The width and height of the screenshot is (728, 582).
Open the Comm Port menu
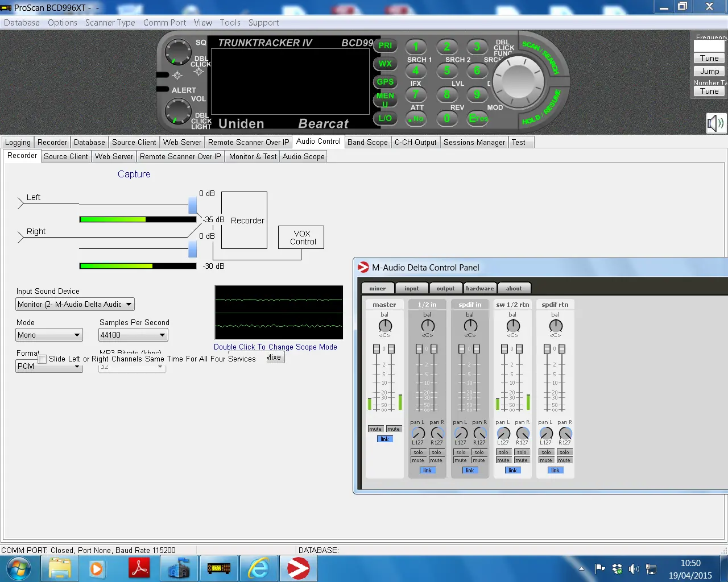coord(164,23)
